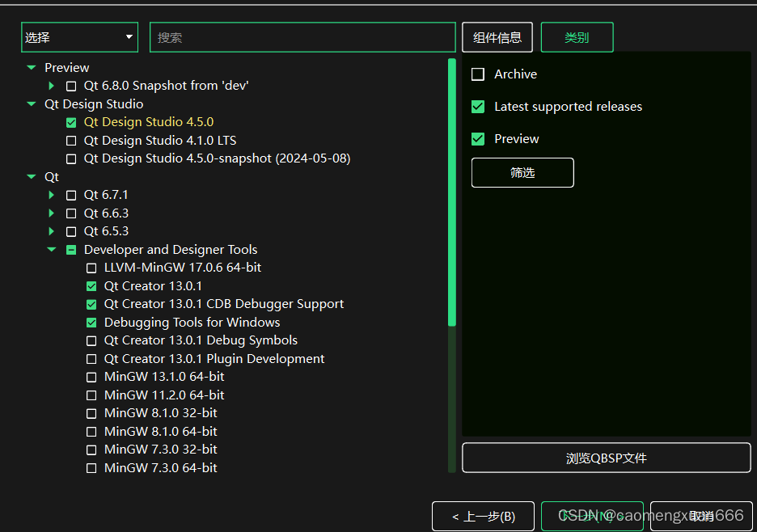The image size is (757, 532).
Task: Open the 选择 dropdown
Action: pyautogui.click(x=79, y=37)
